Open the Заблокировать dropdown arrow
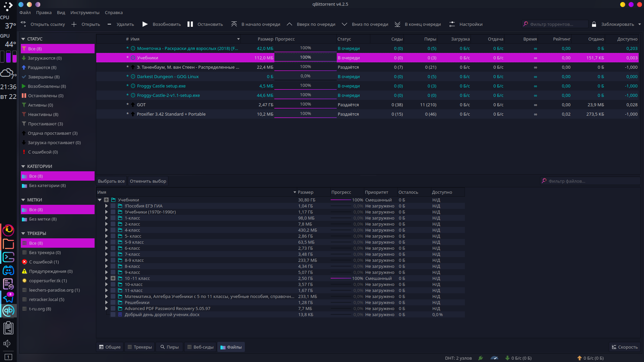644x362 pixels. click(x=639, y=24)
